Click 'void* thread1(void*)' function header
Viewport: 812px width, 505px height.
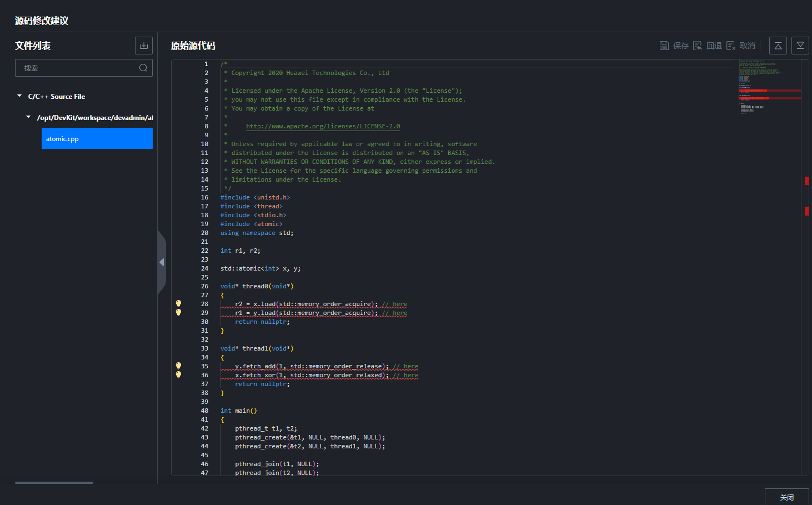pyautogui.click(x=257, y=348)
